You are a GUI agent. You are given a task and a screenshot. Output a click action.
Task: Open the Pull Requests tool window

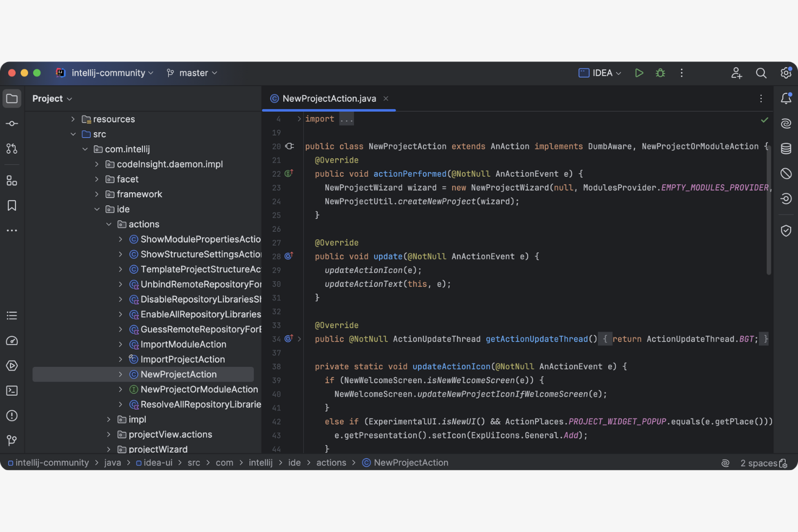(x=12, y=148)
